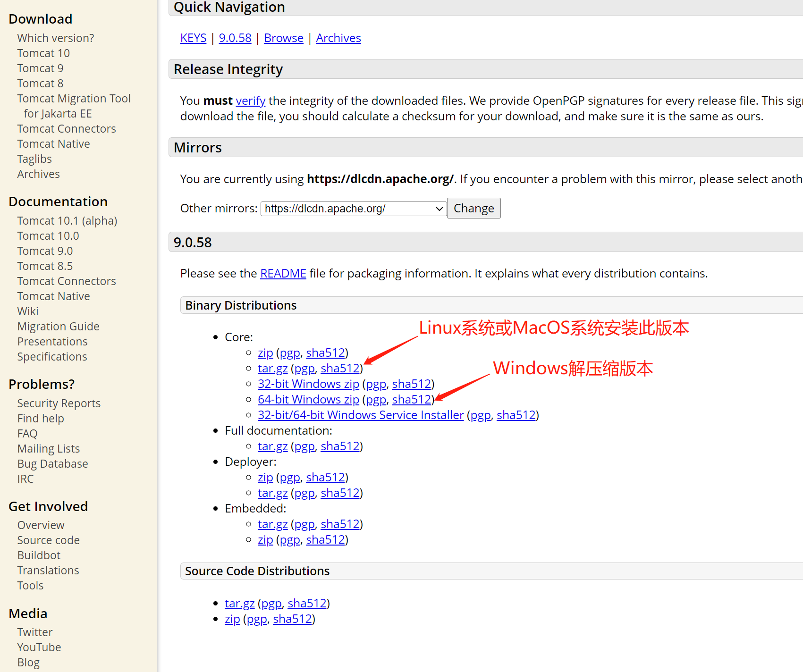
Task: Open Twitter under Media
Action: 35,632
